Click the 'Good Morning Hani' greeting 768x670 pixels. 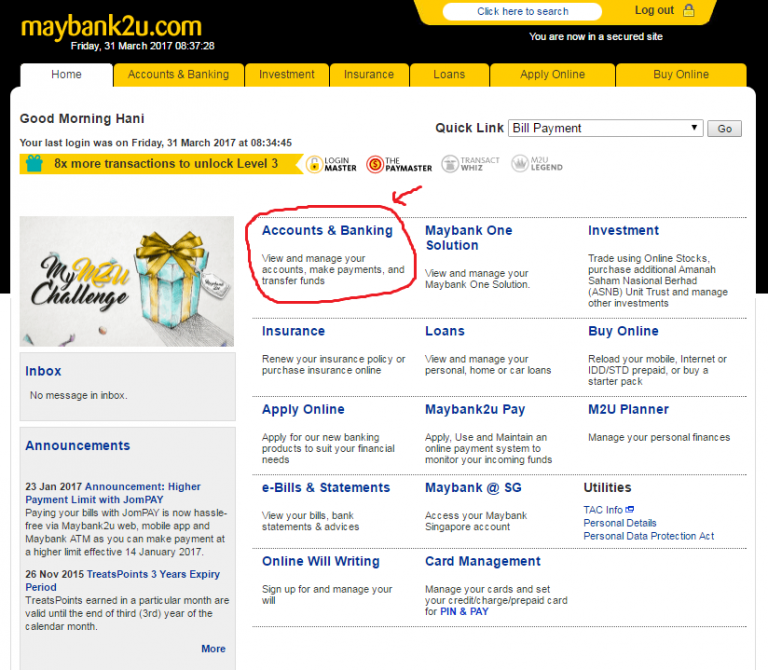[x=82, y=119]
